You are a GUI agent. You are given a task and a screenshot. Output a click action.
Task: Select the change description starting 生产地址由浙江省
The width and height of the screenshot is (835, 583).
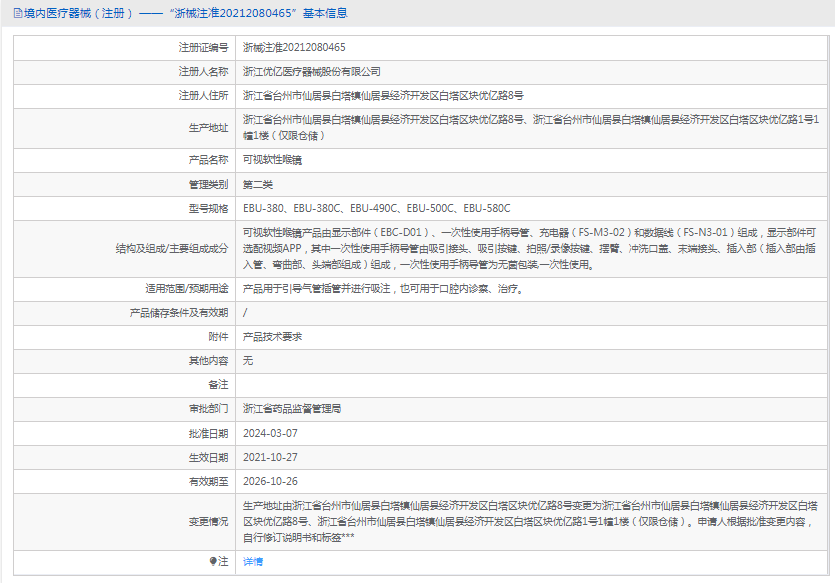(530, 521)
